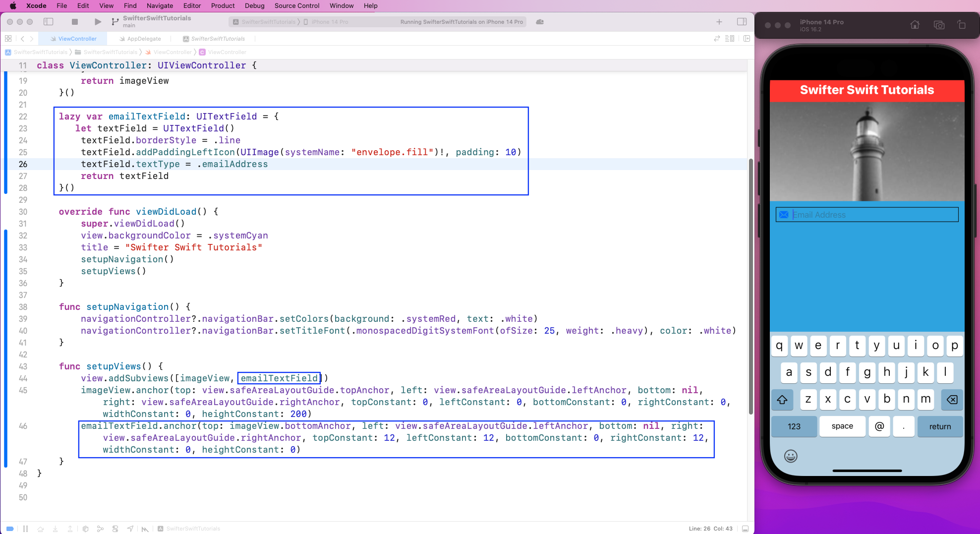Open the Debug Memory Graph

[x=100, y=529]
